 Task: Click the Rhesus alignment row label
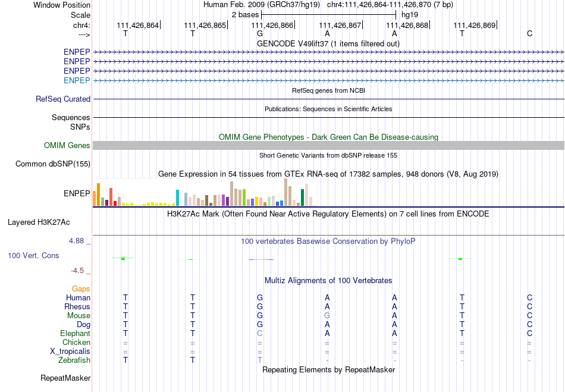click(x=77, y=306)
